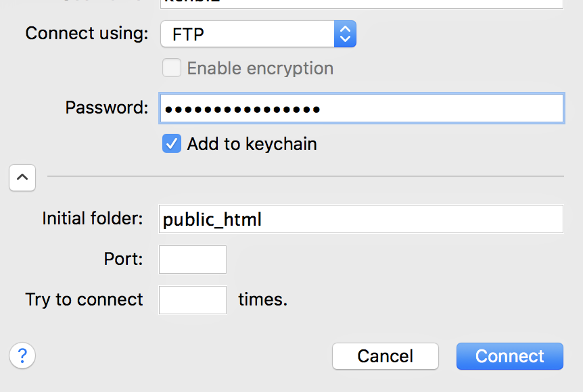Click the blue up-down arrows on the protocol selector
The image size is (583, 392).
coord(345,32)
